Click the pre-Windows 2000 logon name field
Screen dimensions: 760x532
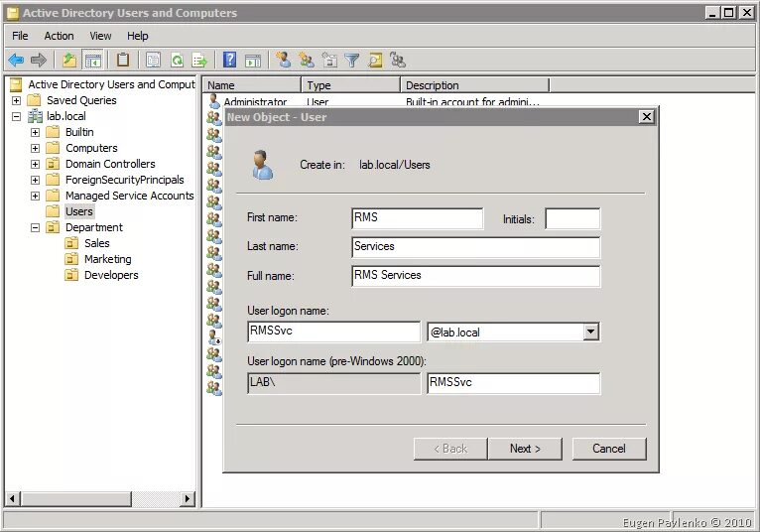point(513,383)
